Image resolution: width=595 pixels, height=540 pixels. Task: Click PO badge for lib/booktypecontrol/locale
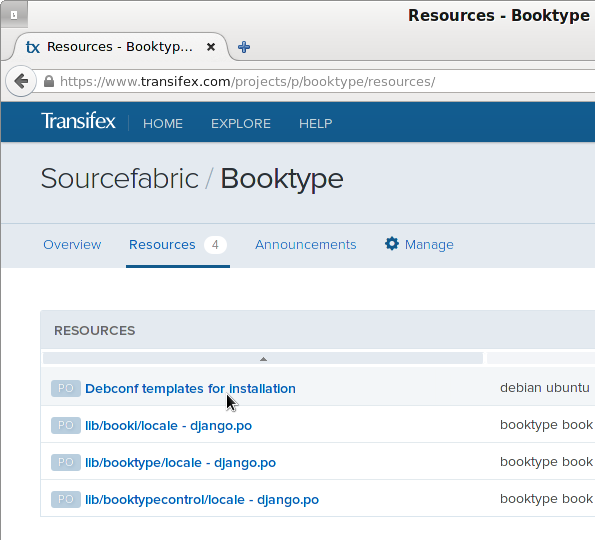[66, 499]
